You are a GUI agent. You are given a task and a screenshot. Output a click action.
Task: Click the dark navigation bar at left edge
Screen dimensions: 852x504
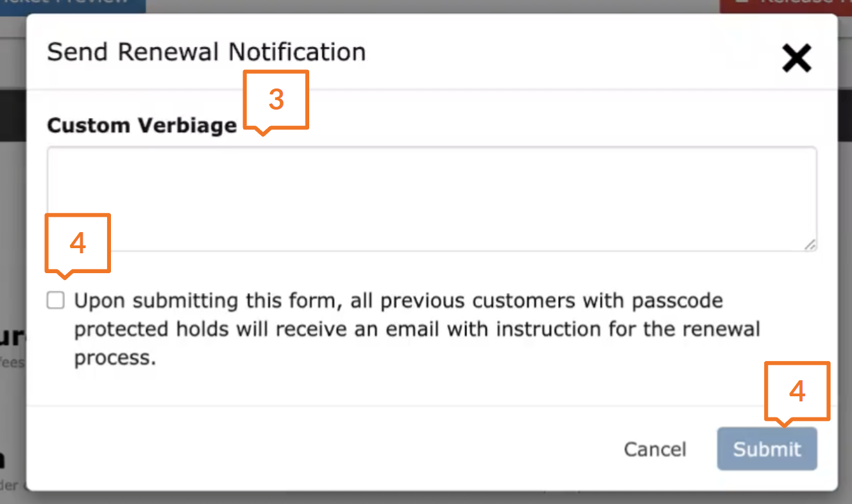pos(13,115)
